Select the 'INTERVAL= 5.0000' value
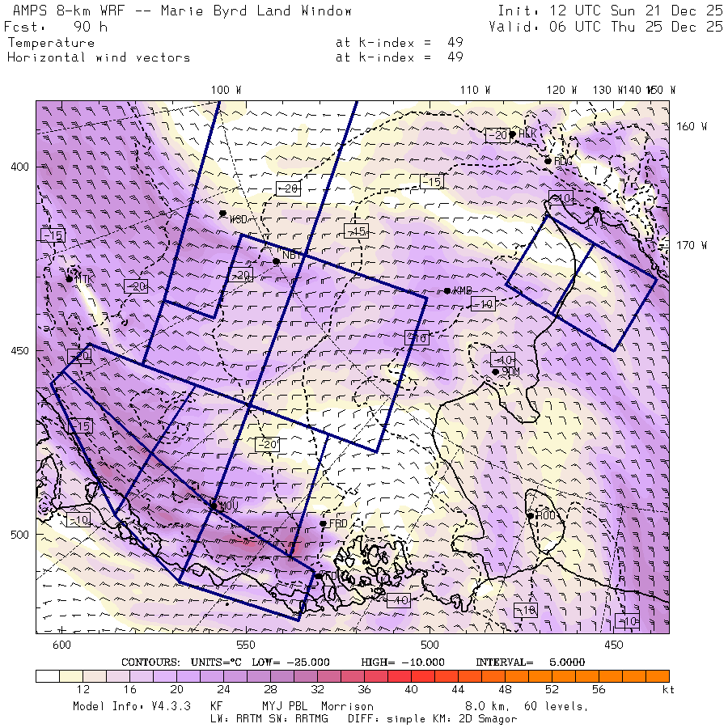 pyautogui.click(x=530, y=662)
